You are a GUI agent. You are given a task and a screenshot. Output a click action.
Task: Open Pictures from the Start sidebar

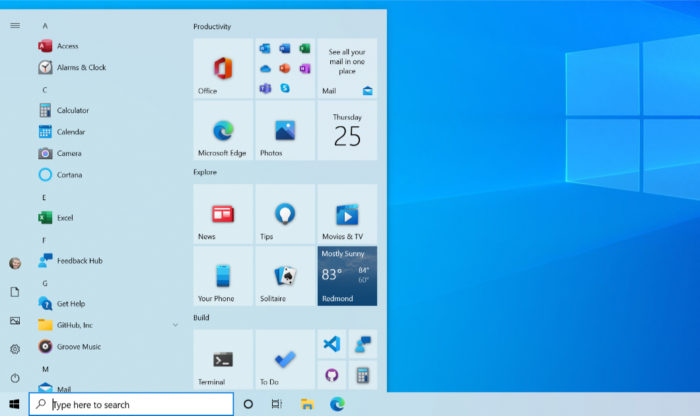point(15,320)
